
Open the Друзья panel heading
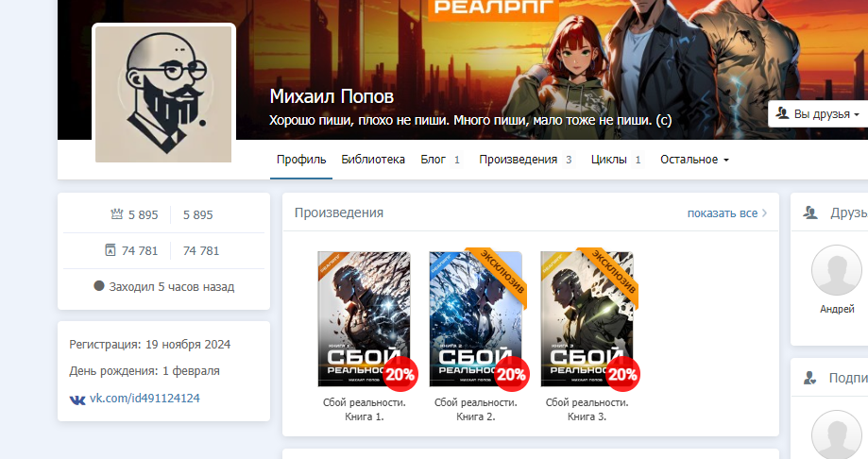point(848,212)
